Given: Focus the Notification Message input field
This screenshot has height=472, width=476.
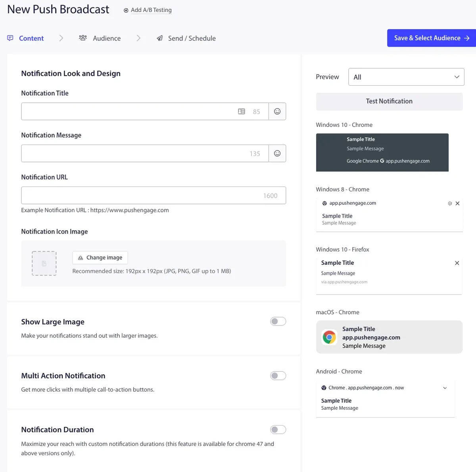Looking at the screenshot, I should [145, 153].
